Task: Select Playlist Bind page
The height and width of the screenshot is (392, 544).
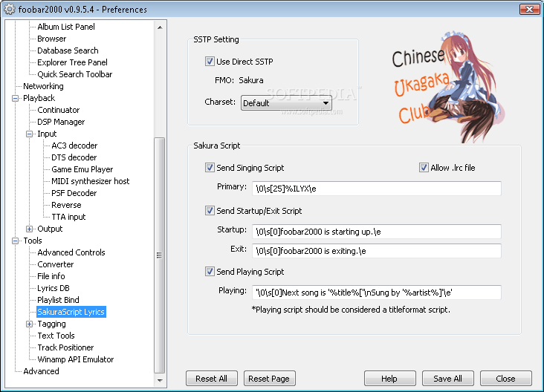Action: (x=58, y=300)
